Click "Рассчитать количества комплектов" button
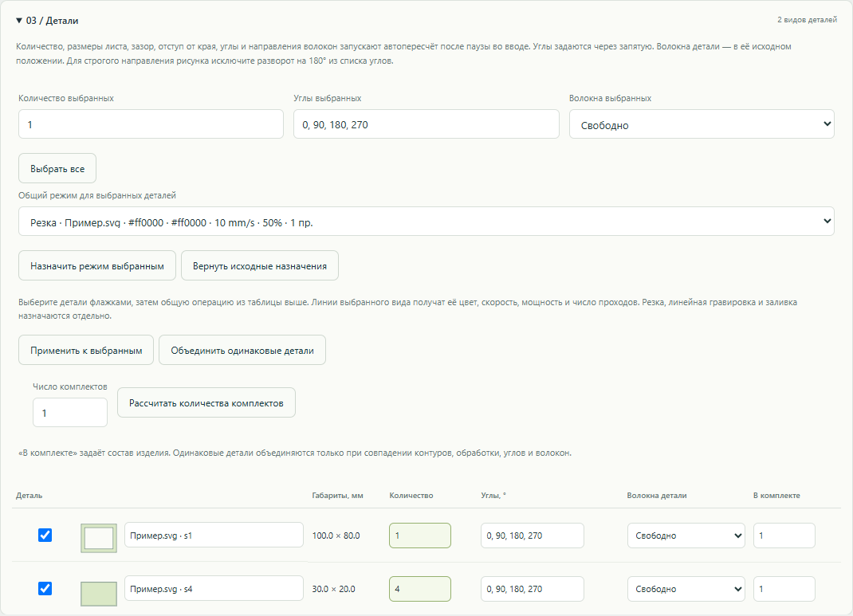This screenshot has width=853, height=616. (206, 403)
